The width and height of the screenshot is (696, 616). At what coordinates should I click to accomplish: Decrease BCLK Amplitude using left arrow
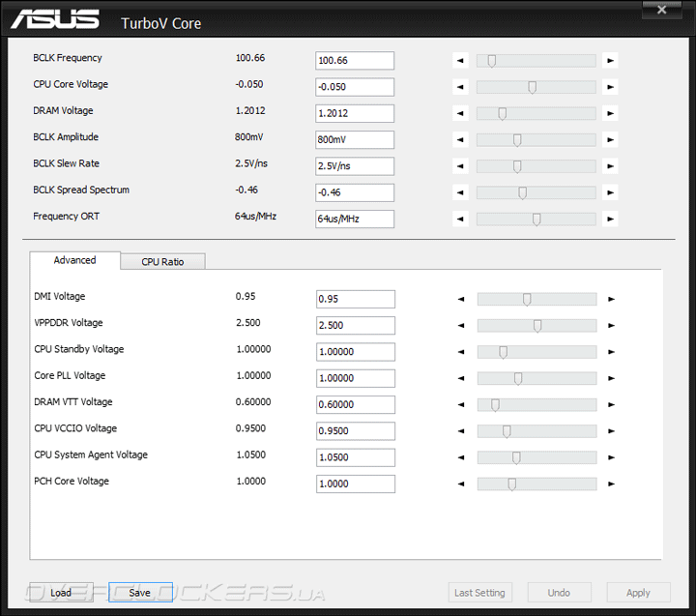(460, 140)
